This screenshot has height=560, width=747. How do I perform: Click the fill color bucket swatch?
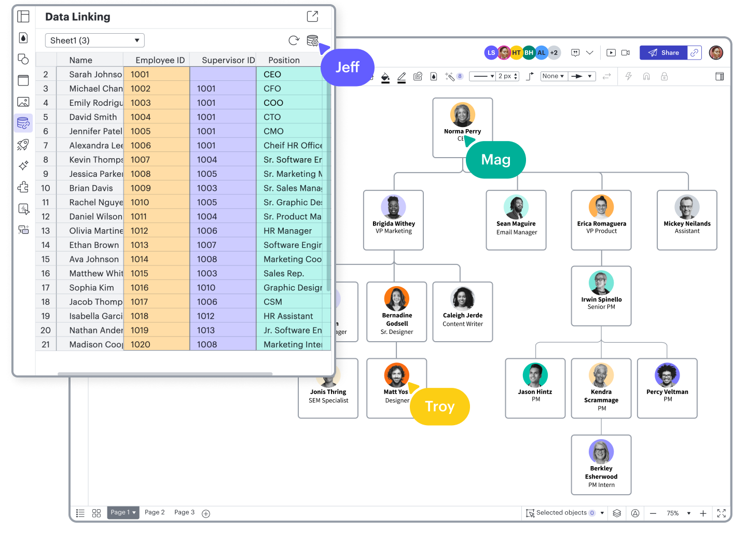385,77
